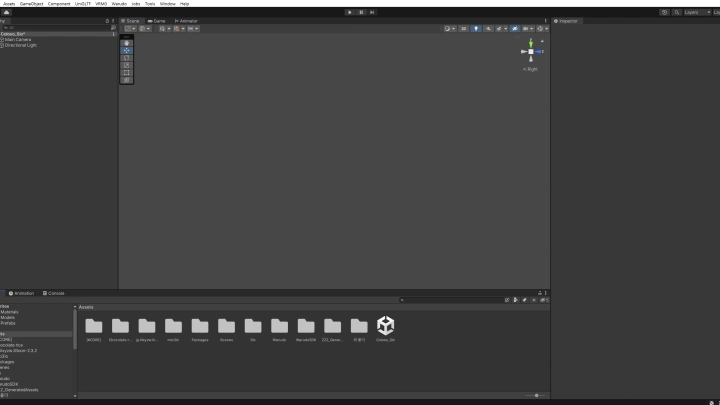Select the Hand (View) tool

127,43
